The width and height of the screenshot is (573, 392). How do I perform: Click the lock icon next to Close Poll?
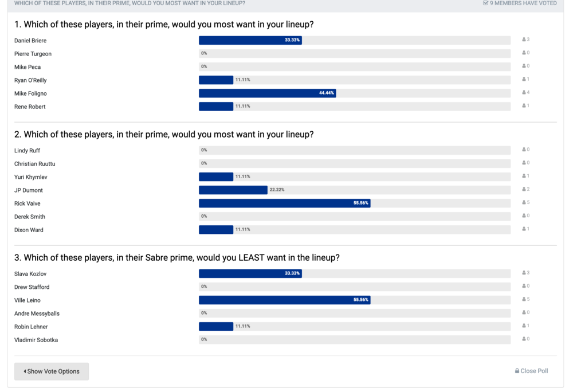517,371
